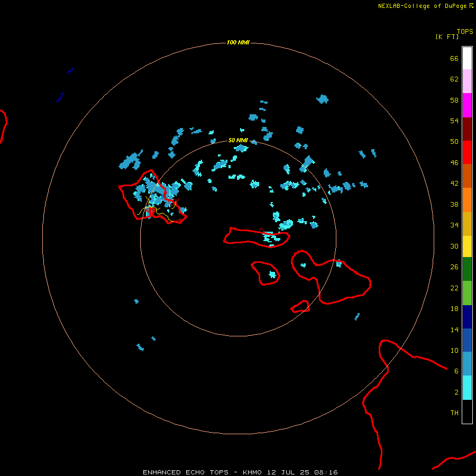Image resolution: width=476 pixels, height=476 pixels.
Task: Click the legend value 18
Action: (x=454, y=309)
